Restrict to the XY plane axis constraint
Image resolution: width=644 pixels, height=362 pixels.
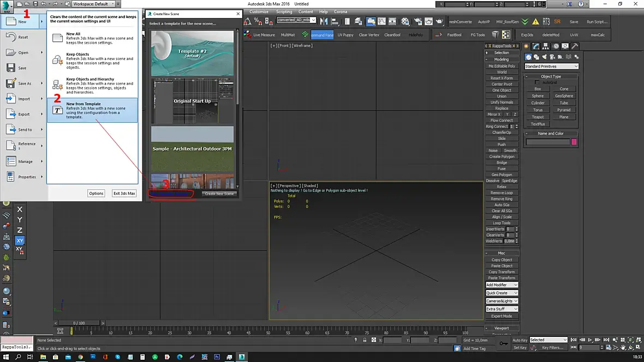tap(20, 240)
